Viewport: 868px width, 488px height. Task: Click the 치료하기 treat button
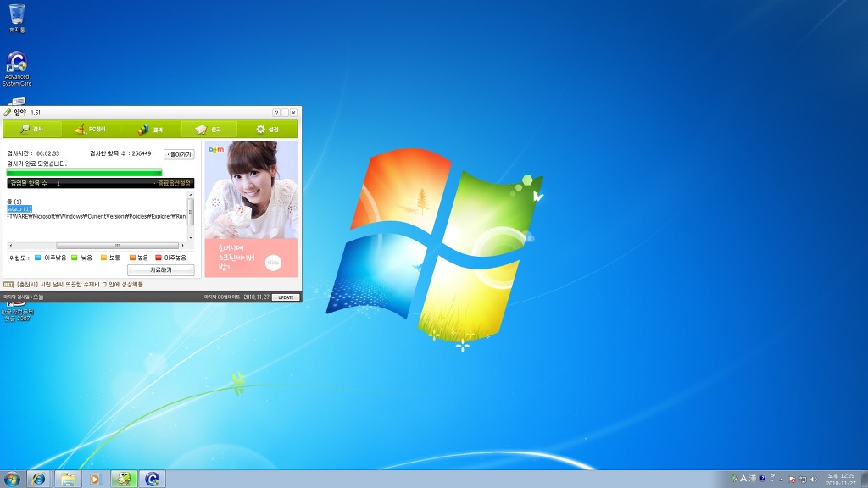click(x=160, y=269)
